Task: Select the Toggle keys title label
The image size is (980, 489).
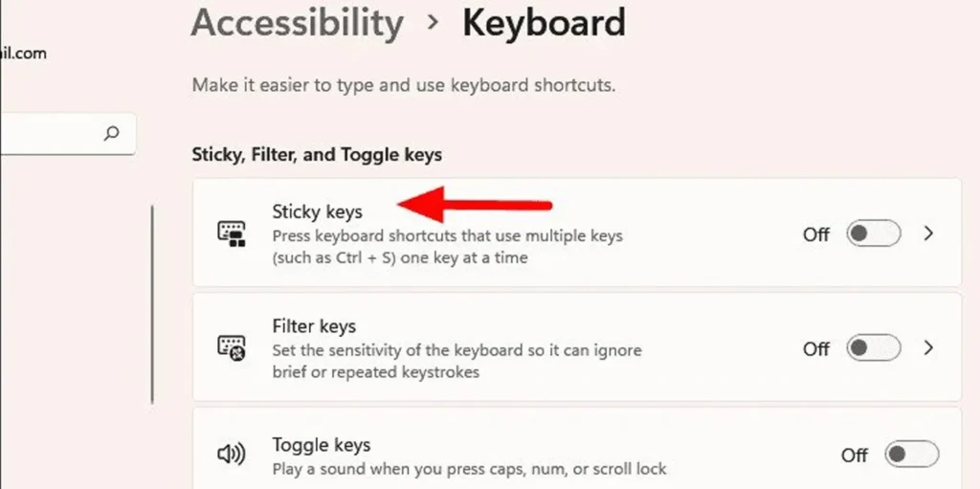Action: pyautogui.click(x=322, y=445)
